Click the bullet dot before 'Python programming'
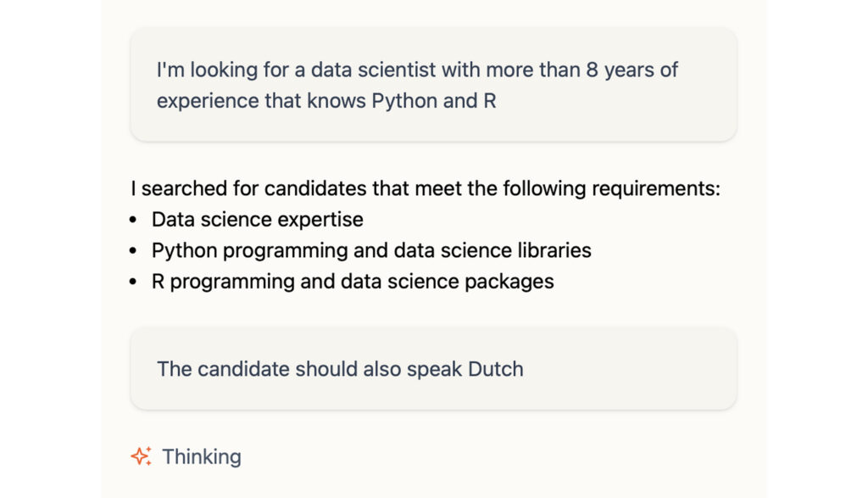 point(133,251)
